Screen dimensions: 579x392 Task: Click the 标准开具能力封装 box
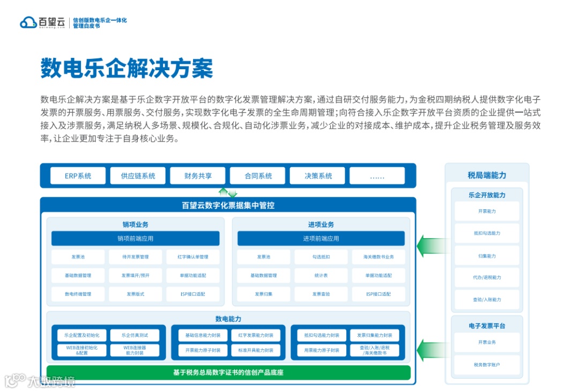256,350
